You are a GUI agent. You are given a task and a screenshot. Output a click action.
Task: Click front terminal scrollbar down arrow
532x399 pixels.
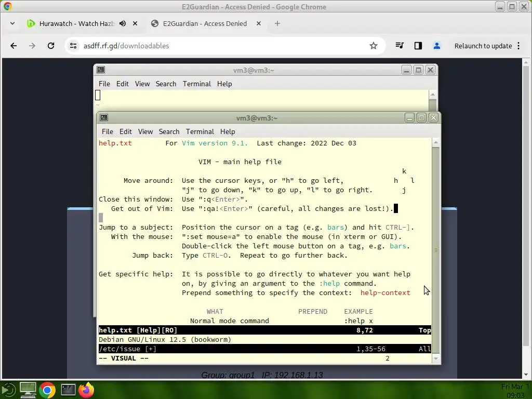tap(436, 358)
